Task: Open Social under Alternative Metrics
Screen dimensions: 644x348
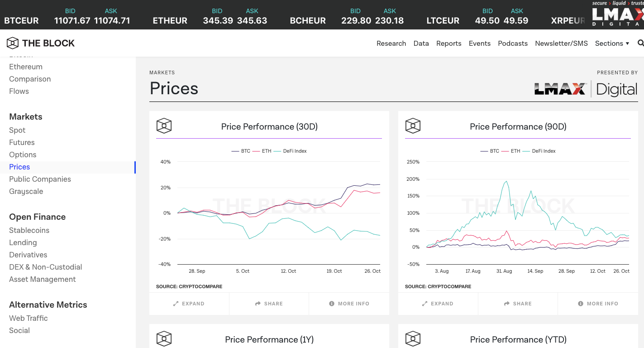Action: pyautogui.click(x=19, y=330)
